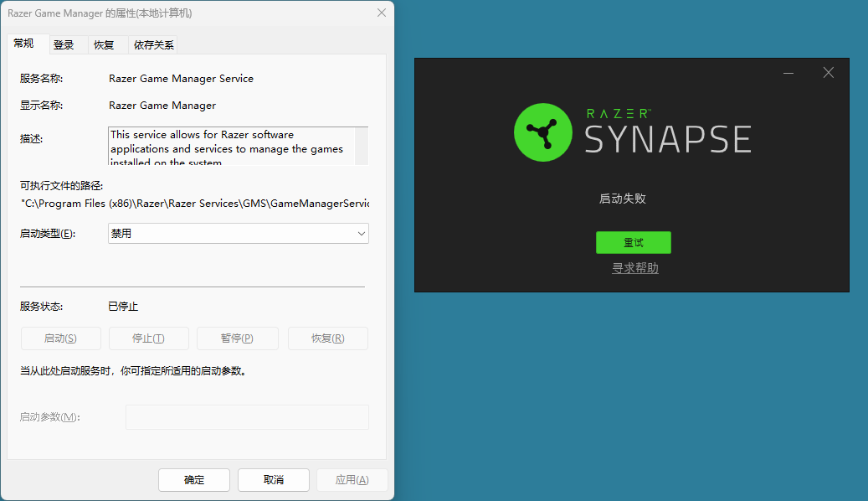The width and height of the screenshot is (868, 501).
Task: Click the 停止(T) service button
Action: pyautogui.click(x=148, y=338)
